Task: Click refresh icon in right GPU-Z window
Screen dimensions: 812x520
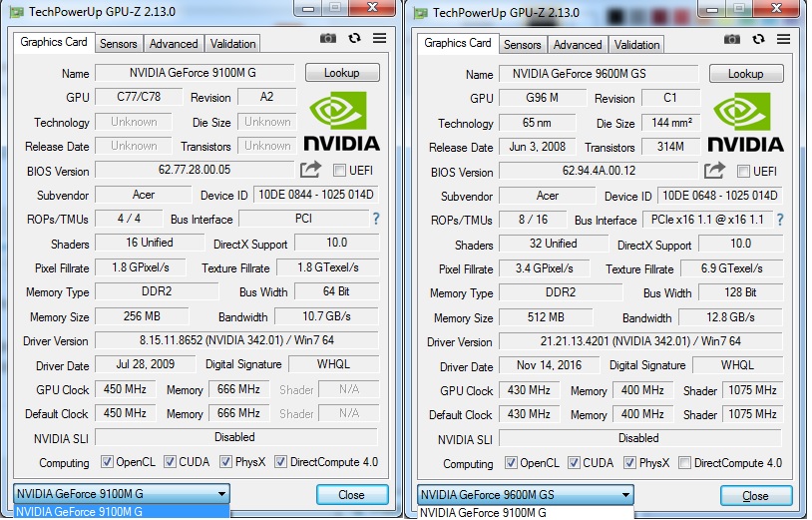Action: click(x=759, y=39)
